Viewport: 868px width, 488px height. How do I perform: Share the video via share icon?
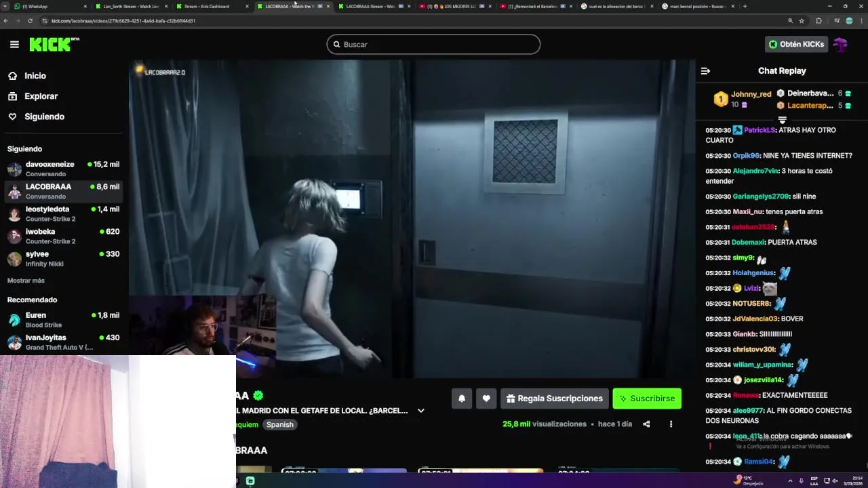coord(646,424)
